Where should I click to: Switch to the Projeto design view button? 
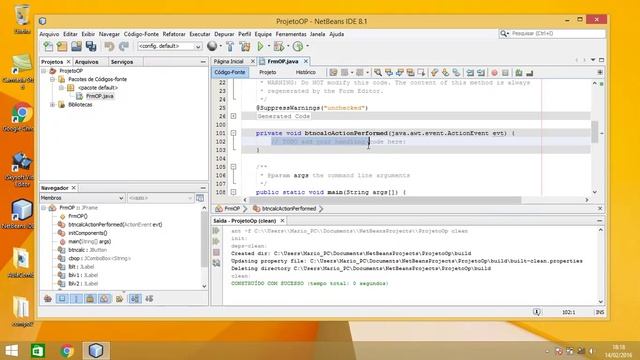268,72
